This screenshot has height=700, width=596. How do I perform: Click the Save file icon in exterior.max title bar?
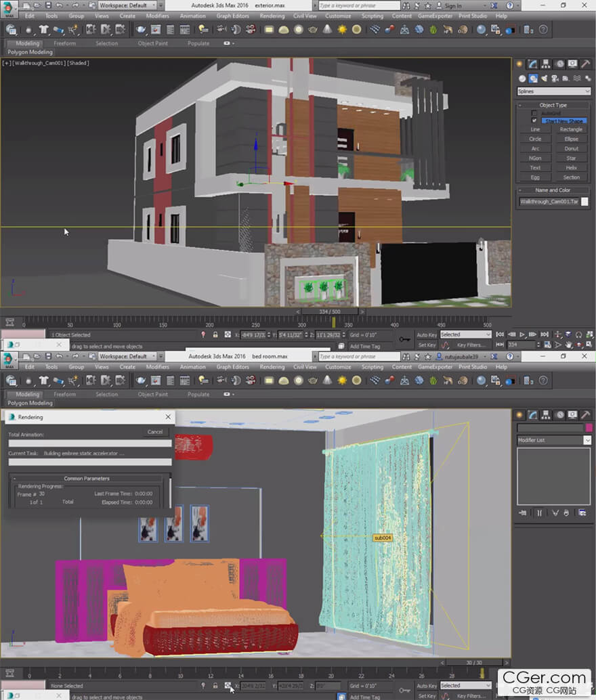click(x=48, y=5)
